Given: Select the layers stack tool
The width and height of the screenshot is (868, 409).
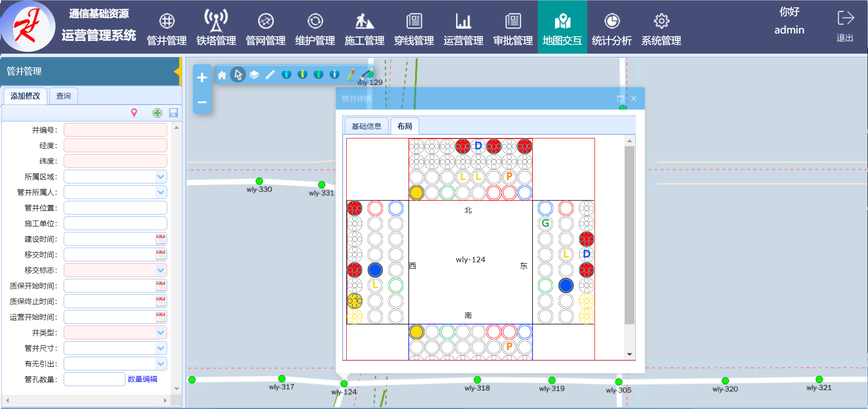Looking at the screenshot, I should tap(254, 75).
